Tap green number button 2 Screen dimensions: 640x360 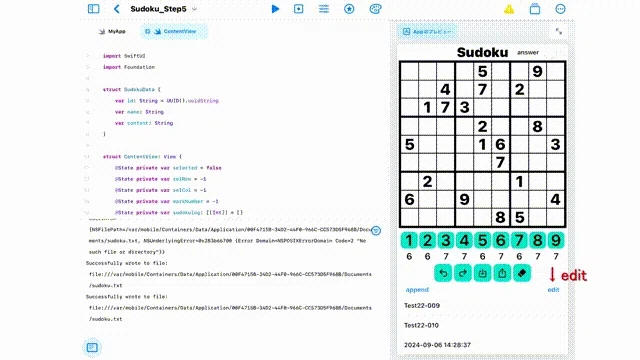(x=427, y=240)
